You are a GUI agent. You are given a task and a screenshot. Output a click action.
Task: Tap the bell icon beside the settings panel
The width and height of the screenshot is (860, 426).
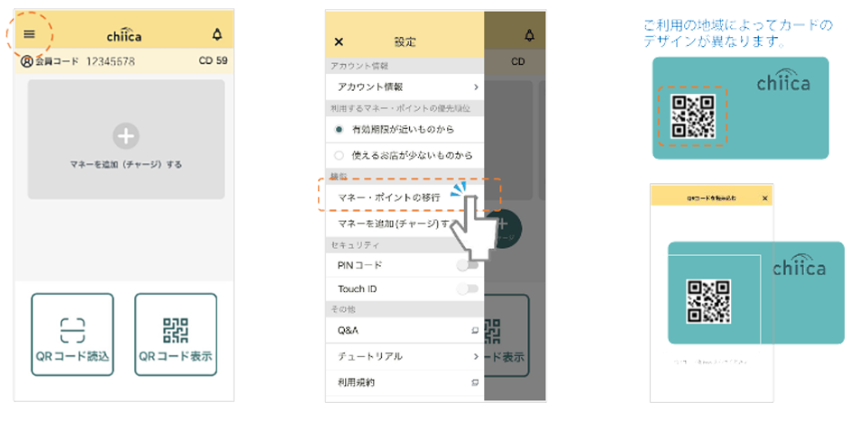coord(529,36)
